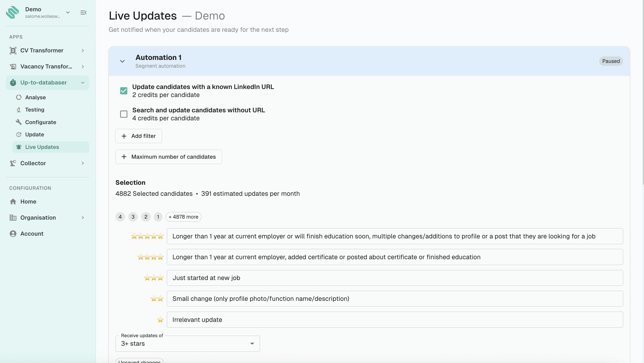Screen dimensions: 644x363
Task: Click the collapse sidebar menu icon
Action: pyautogui.click(x=83, y=13)
